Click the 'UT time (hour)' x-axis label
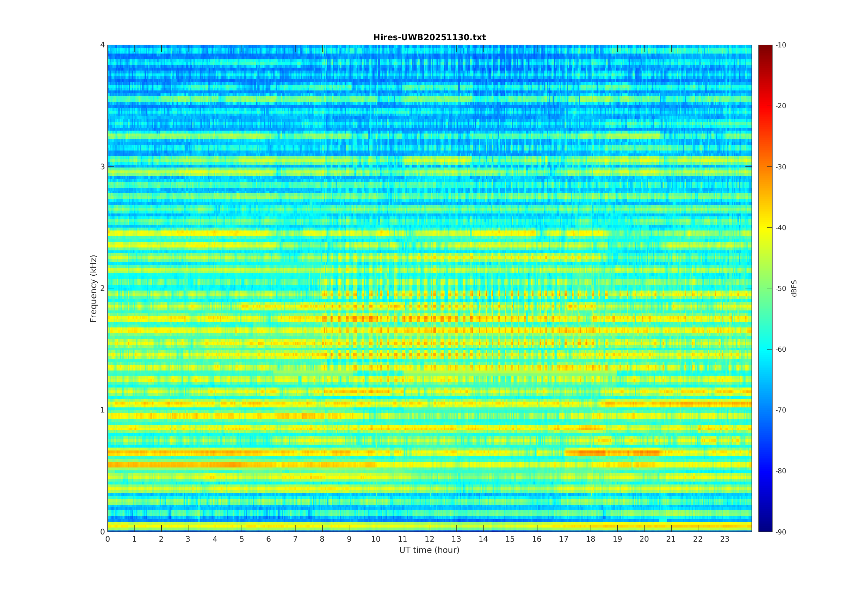This screenshot has height=597, width=868. [x=429, y=550]
